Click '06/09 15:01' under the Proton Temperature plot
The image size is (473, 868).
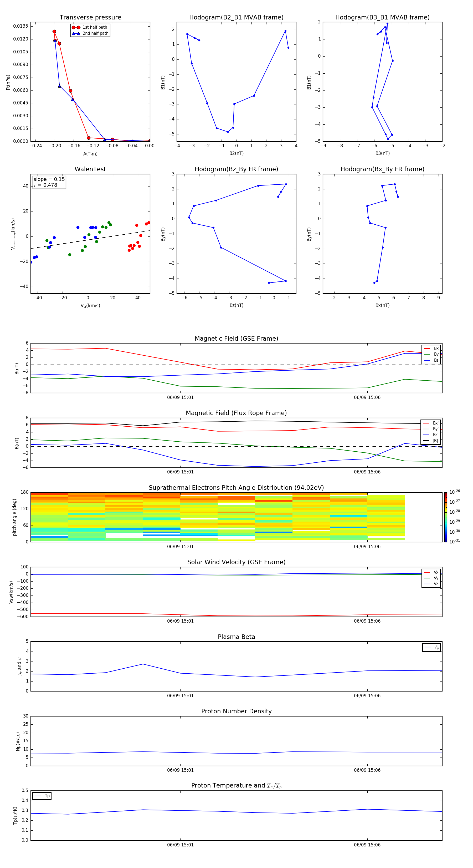click(181, 845)
